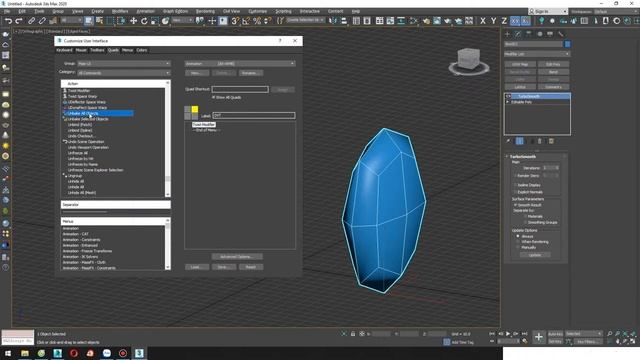Switch to the Menus tab

click(x=127, y=50)
